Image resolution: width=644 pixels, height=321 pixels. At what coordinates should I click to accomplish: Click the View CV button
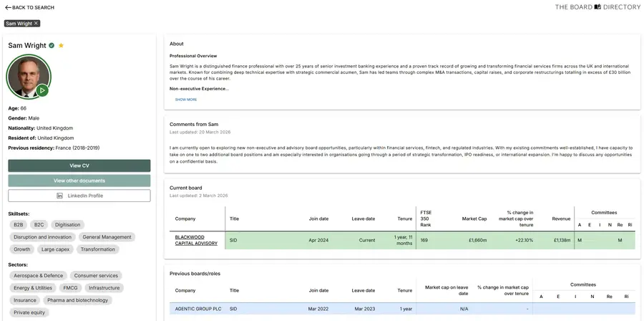[x=79, y=166]
